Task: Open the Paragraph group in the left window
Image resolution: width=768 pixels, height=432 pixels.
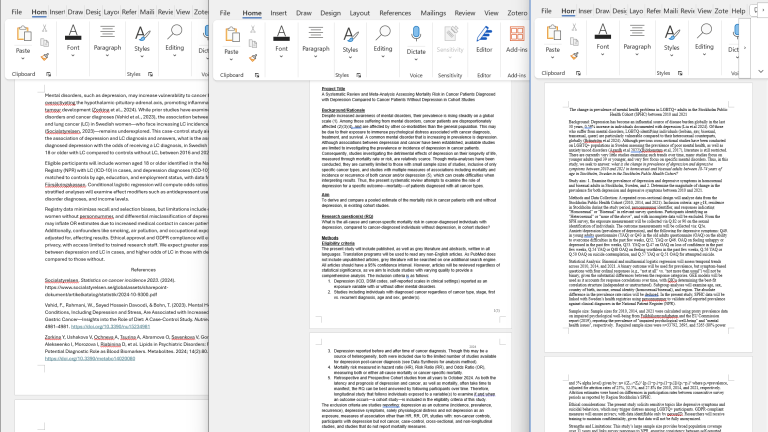Action: coord(107,41)
